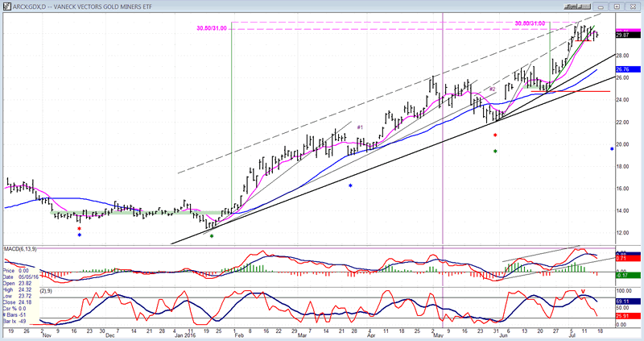Click the #2 trendline annotation
The image size is (644, 341).
[492, 89]
